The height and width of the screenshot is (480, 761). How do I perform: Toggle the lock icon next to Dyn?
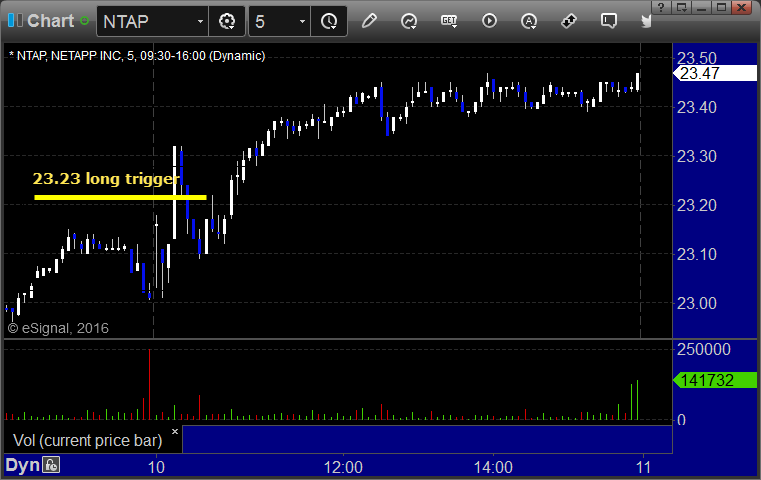point(51,465)
